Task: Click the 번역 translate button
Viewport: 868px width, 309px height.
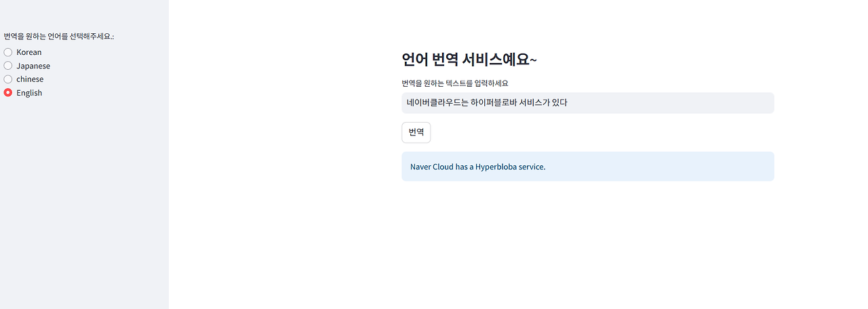Action: coord(416,132)
